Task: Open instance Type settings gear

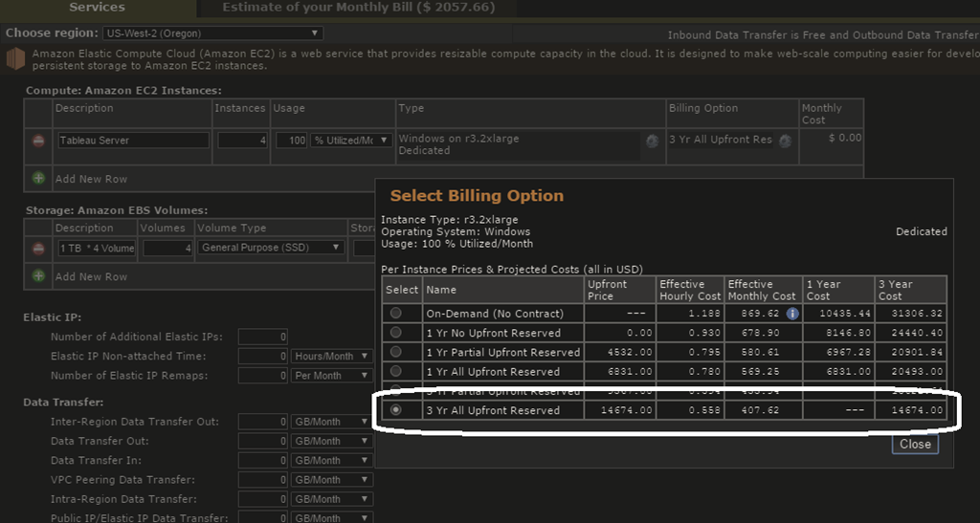Action: click(653, 142)
